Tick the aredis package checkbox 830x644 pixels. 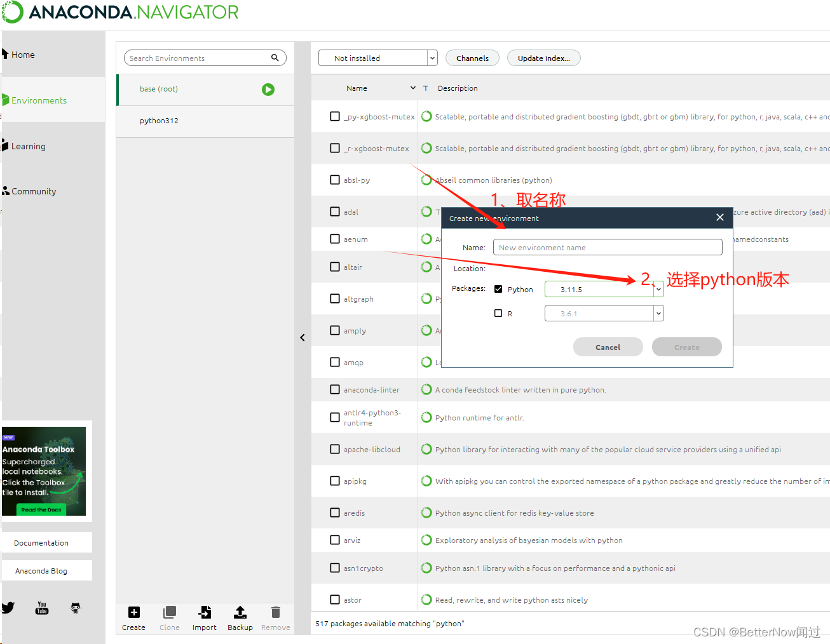click(x=335, y=513)
